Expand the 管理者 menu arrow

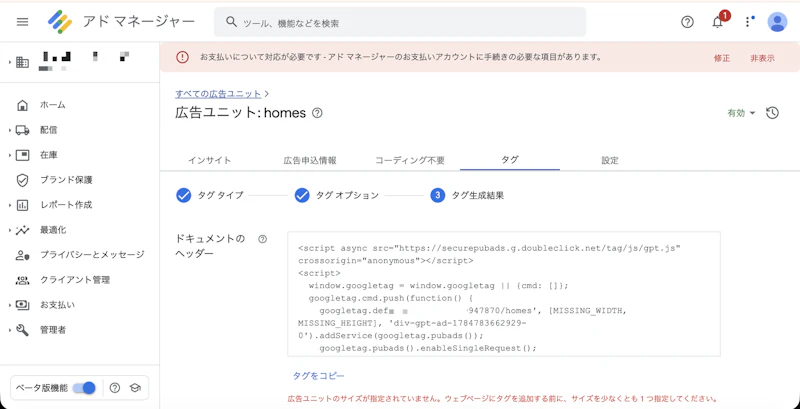click(x=10, y=330)
